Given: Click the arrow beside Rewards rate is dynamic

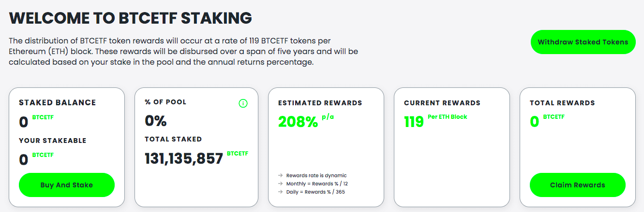Looking at the screenshot, I should tap(281, 176).
